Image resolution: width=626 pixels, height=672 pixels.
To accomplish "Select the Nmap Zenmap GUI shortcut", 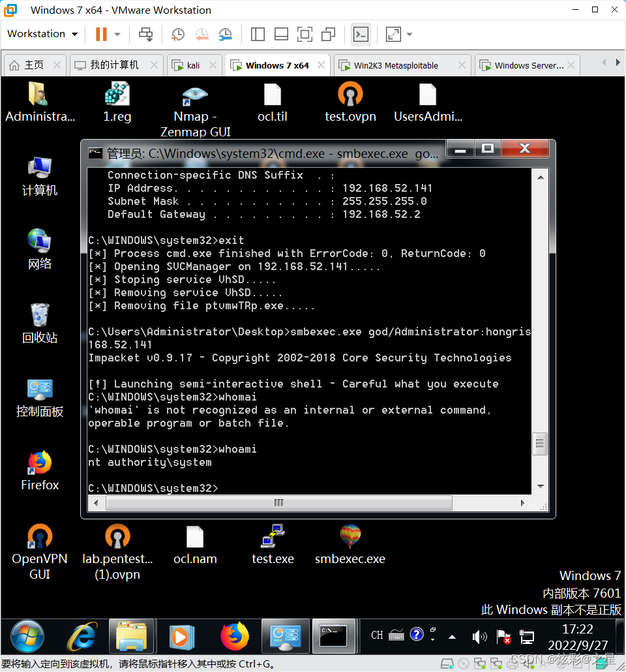I will click(196, 110).
